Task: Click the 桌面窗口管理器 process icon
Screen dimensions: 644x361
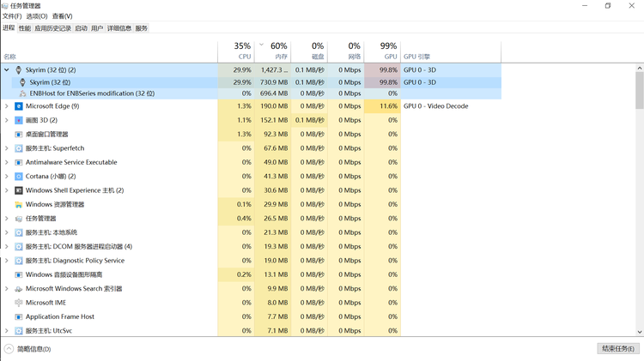Action: (x=19, y=134)
